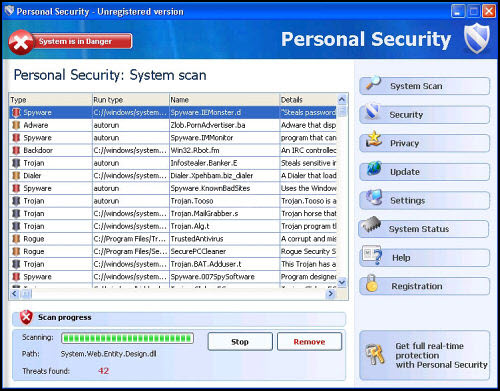The image size is (500, 391).
Task: Click 'An IRC controlled' details cell
Action: pyautogui.click(x=308, y=150)
